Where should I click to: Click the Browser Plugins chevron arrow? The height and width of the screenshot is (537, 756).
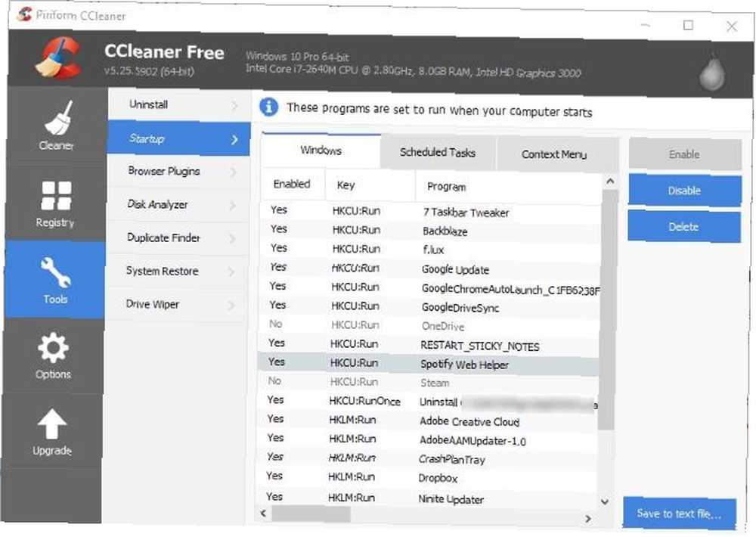click(234, 172)
